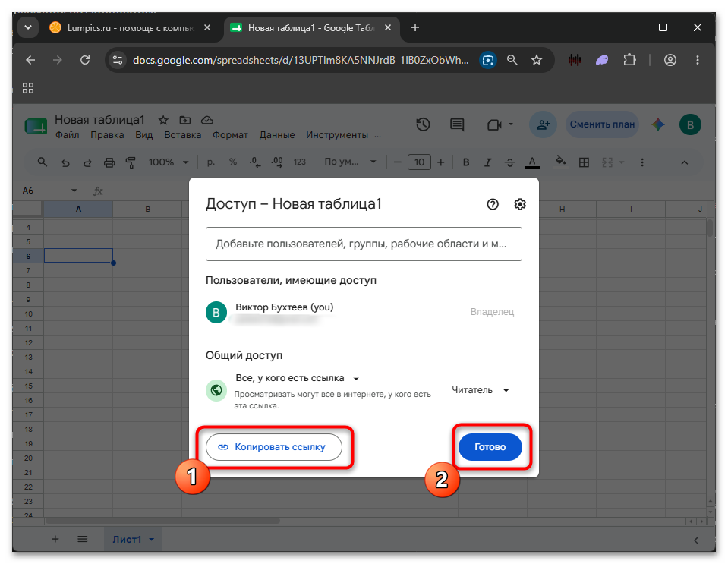The width and height of the screenshot is (728, 564).
Task: Collapse the toolbar with the chevron
Action: tap(685, 162)
